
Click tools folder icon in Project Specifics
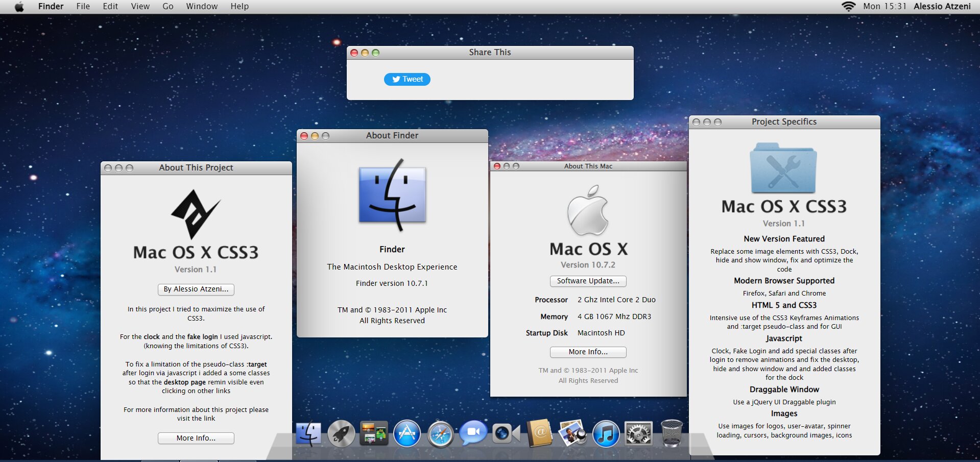pyautogui.click(x=783, y=167)
